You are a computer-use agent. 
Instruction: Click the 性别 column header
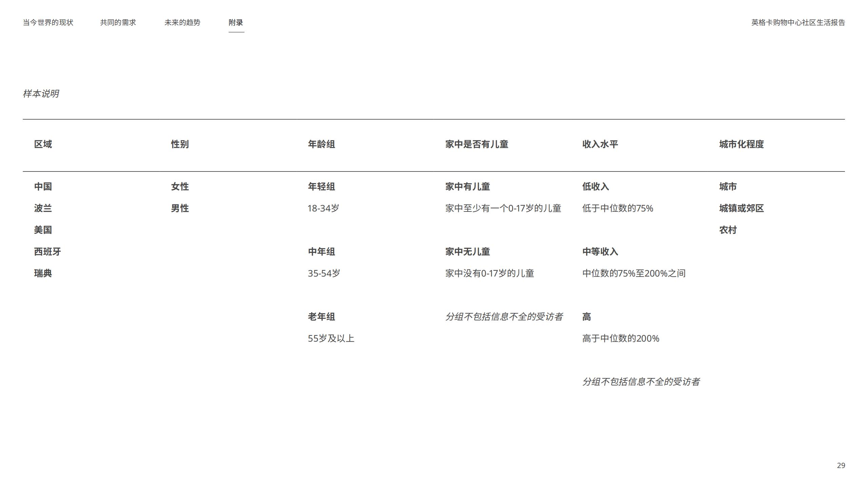click(180, 144)
